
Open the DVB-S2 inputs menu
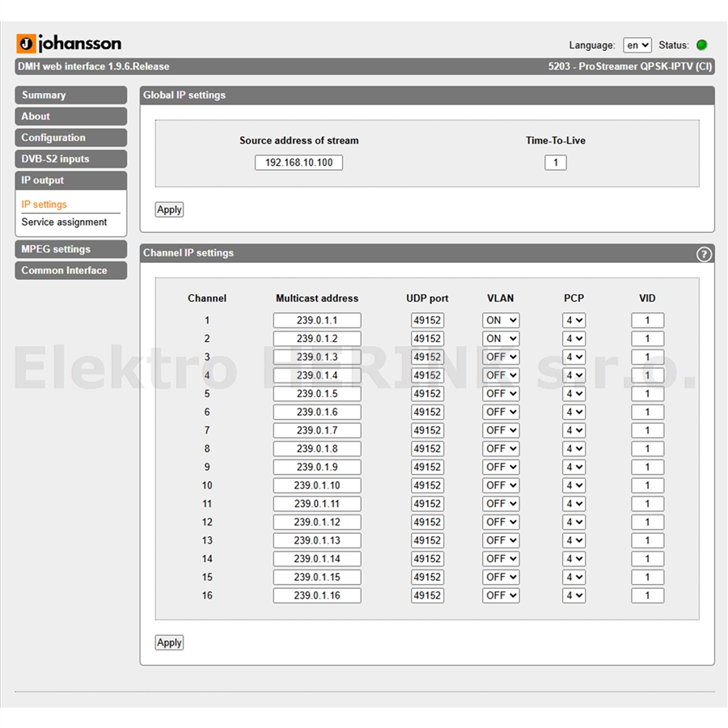click(70, 159)
